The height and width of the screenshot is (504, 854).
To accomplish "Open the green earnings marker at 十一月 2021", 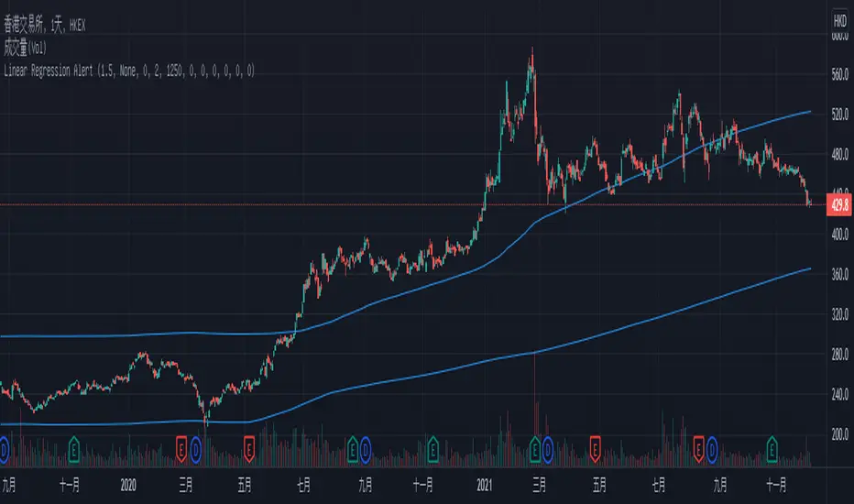I will click(x=772, y=450).
